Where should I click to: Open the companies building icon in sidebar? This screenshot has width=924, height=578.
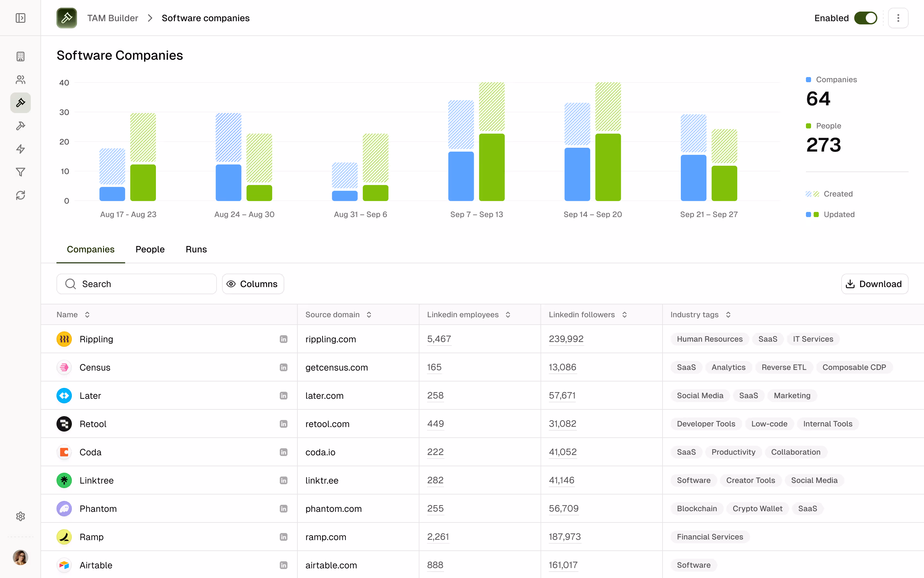coord(21,57)
